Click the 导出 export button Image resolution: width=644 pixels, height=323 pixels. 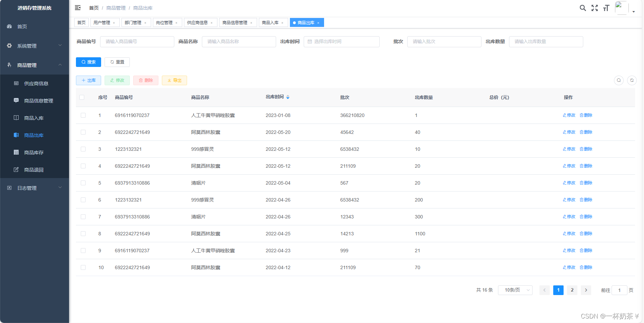pyautogui.click(x=174, y=80)
